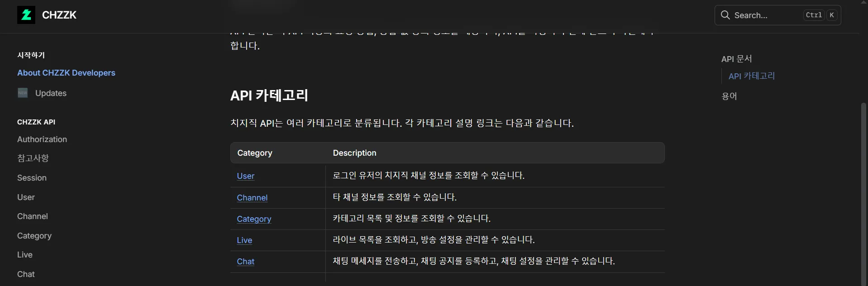Click description '로그인 유저의 치지직 채널 정보를 조회할 수 있습니다.'

(x=429, y=176)
